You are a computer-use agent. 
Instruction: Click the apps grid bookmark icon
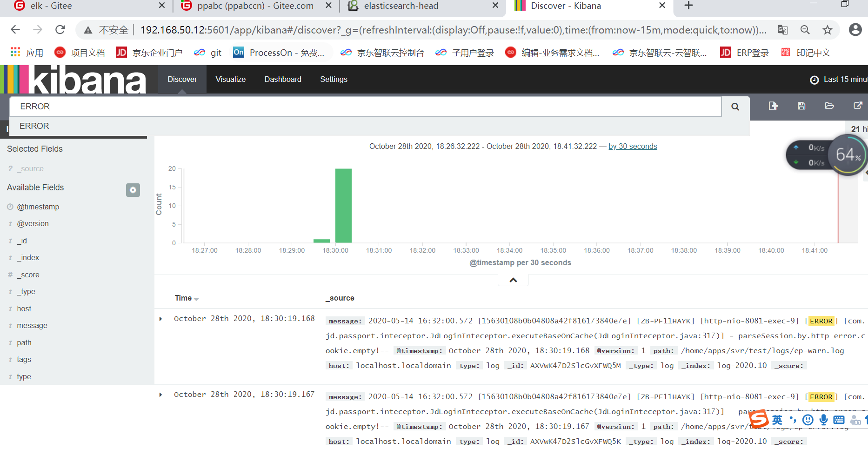15,52
